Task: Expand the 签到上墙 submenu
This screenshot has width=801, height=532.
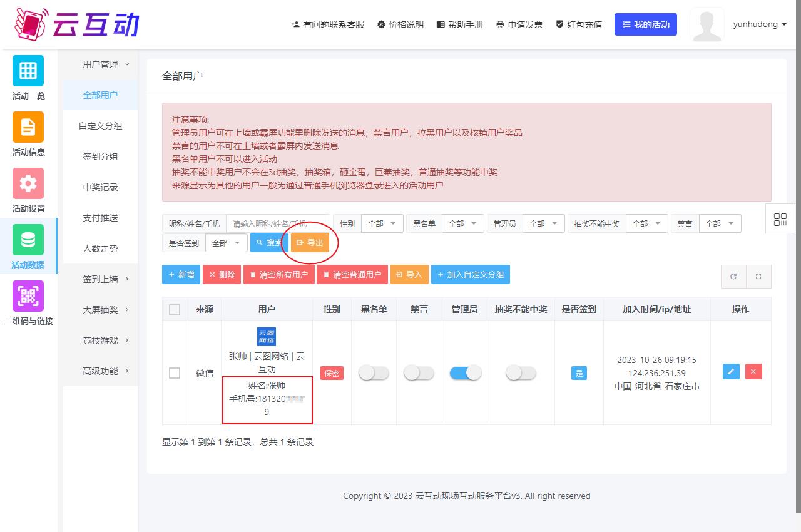Action: (x=100, y=279)
